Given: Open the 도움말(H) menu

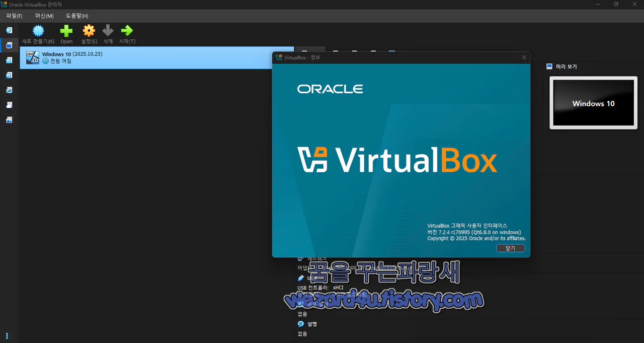Looking at the screenshot, I should point(77,16).
